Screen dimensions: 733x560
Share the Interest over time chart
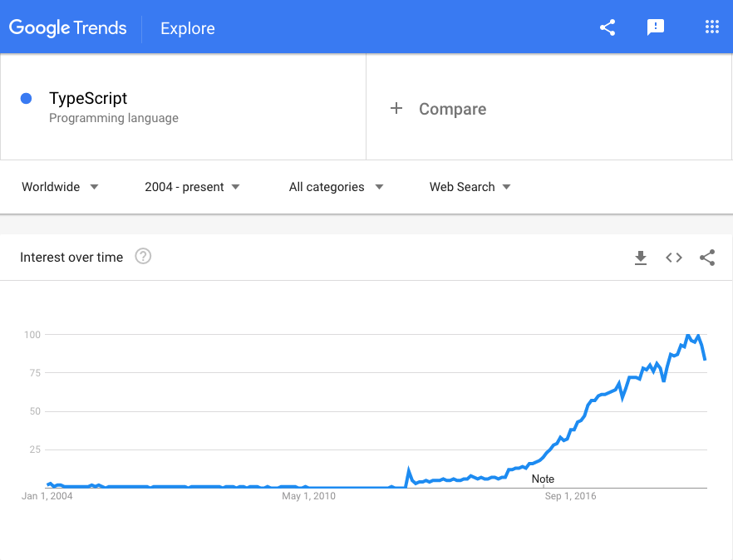coord(707,258)
